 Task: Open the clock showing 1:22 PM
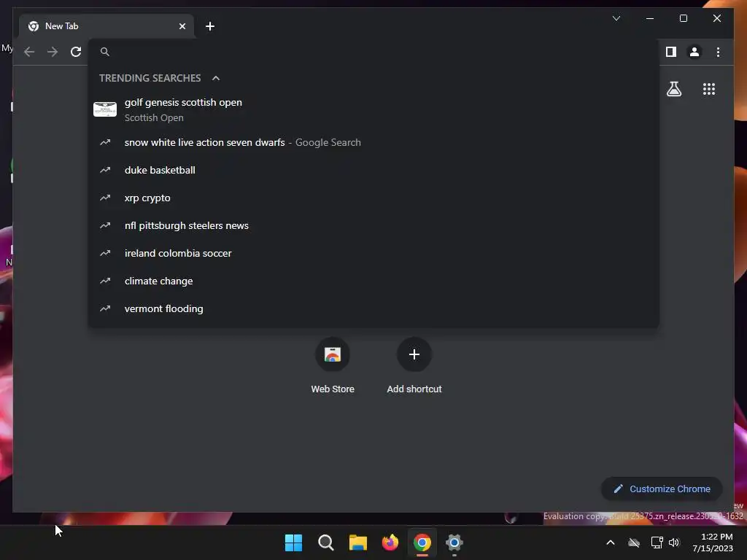click(713, 542)
